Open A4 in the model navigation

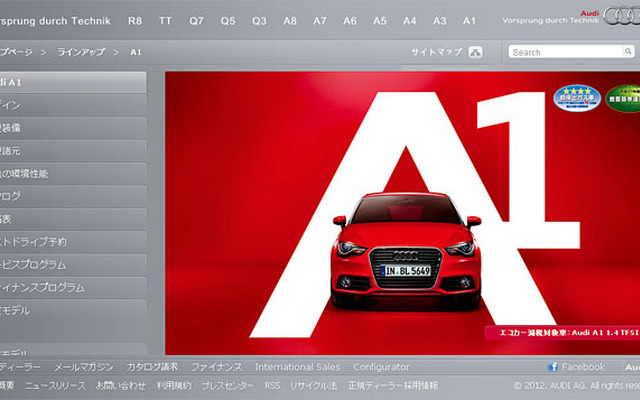[x=409, y=21]
